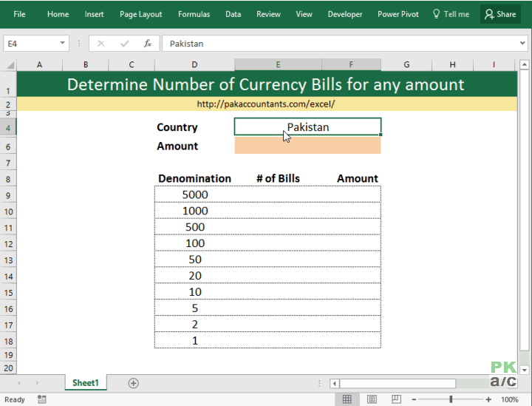Switch to Page Layout view icon

pos(372,399)
